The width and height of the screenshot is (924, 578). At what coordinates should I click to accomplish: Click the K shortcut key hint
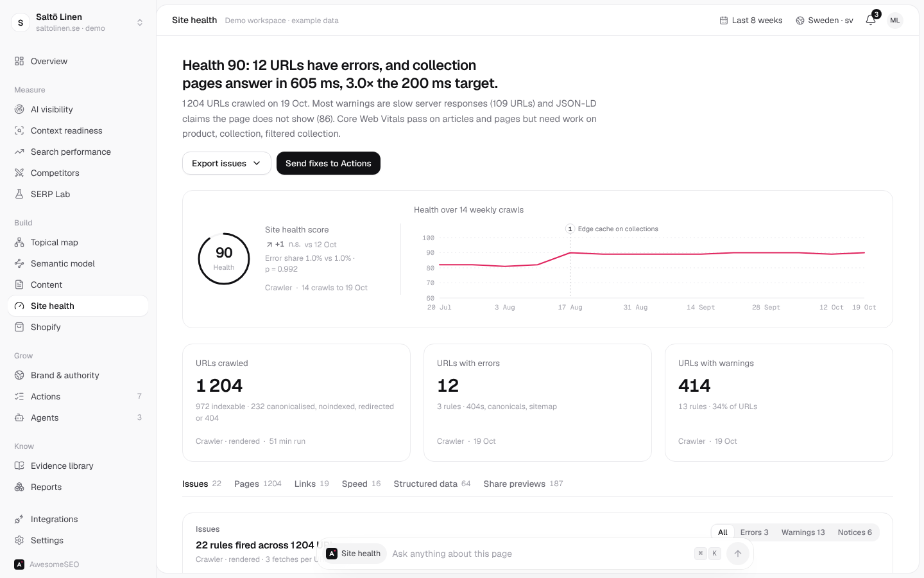pos(714,554)
